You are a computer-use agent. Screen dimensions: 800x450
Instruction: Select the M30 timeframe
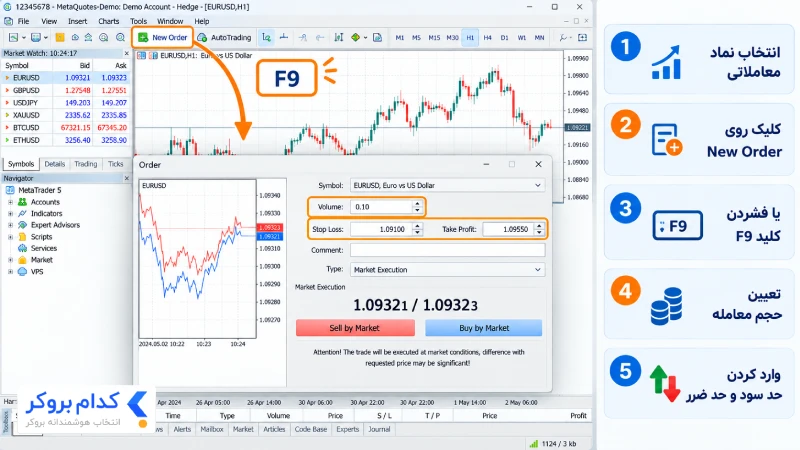452,38
